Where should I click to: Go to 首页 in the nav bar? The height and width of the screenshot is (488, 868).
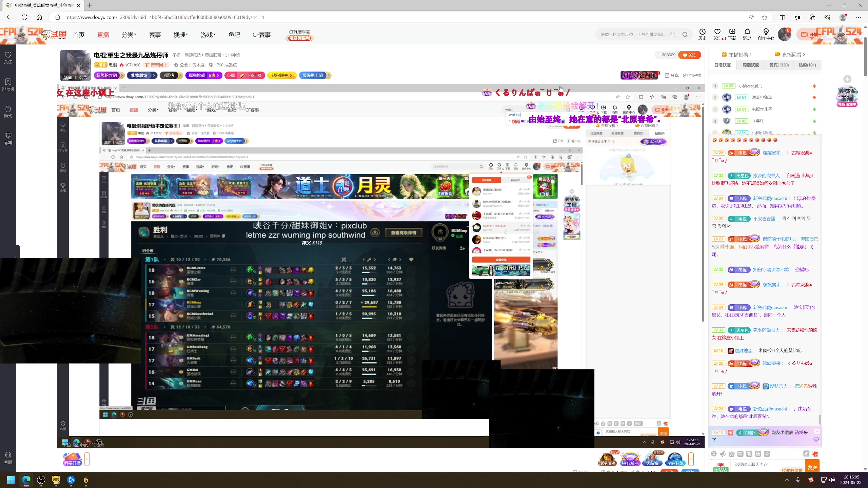79,35
